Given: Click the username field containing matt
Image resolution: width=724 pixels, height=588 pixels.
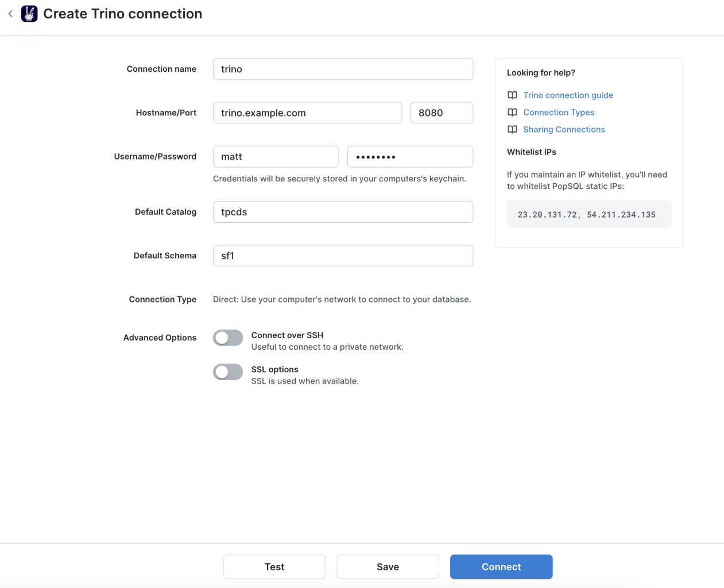Looking at the screenshot, I should [x=276, y=157].
